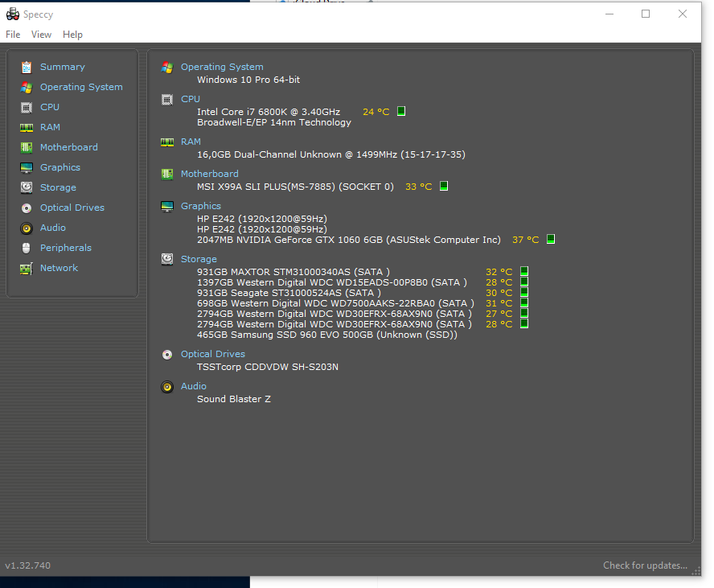The image size is (714, 588).
Task: Click the 16,0GB Dual-Channel RAM description
Action: tap(331, 154)
